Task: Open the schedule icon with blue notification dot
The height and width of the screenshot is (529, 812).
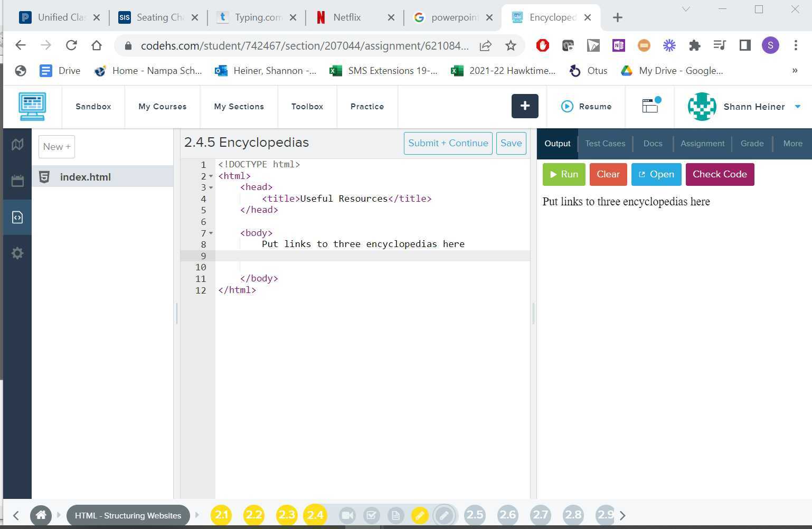Action: pyautogui.click(x=649, y=106)
